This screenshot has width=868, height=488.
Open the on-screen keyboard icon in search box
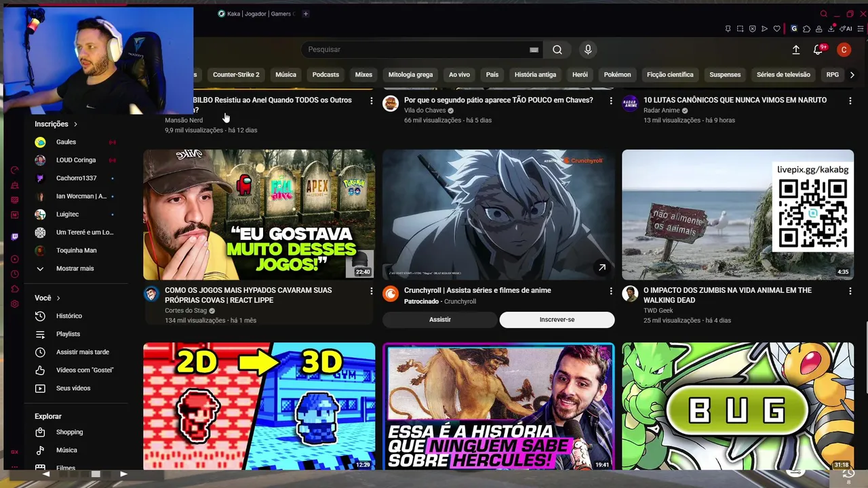534,49
